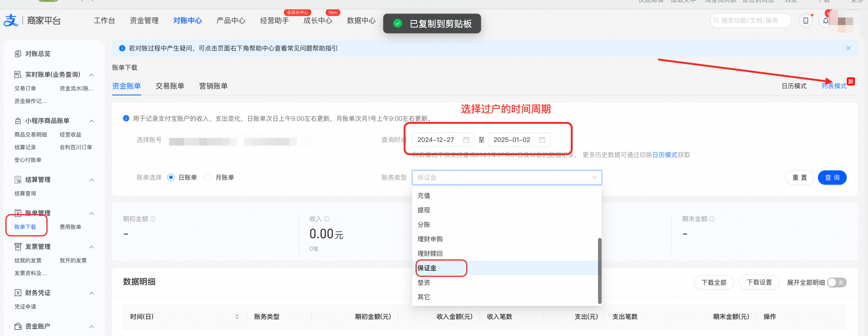This screenshot has width=868, height=336.
Task: Choose 保证金 from the dropdown list
Action: [506, 268]
